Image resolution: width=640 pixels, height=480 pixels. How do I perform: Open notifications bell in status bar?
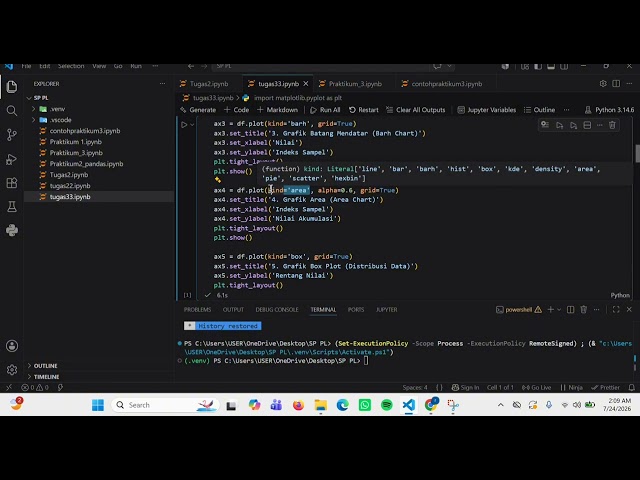tap(631, 387)
